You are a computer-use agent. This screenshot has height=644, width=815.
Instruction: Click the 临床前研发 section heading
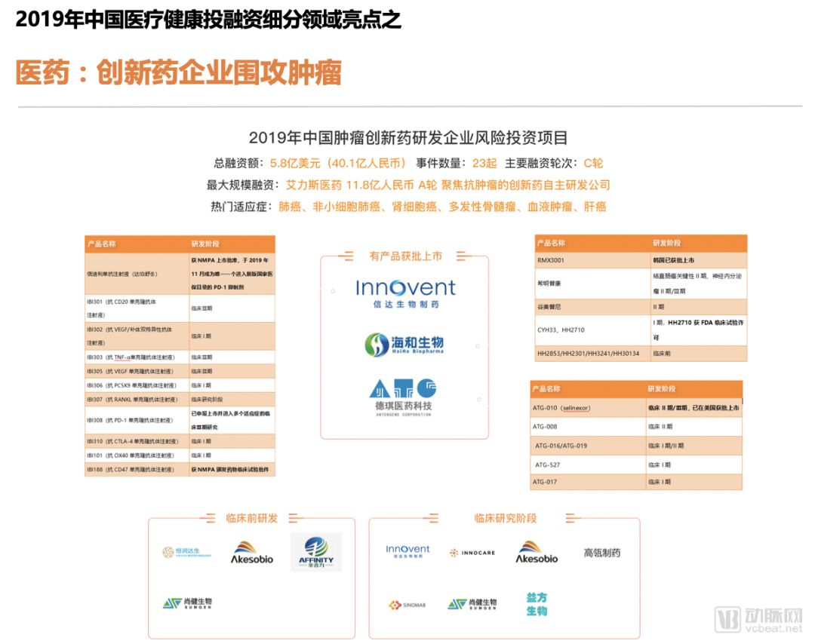tap(251, 518)
